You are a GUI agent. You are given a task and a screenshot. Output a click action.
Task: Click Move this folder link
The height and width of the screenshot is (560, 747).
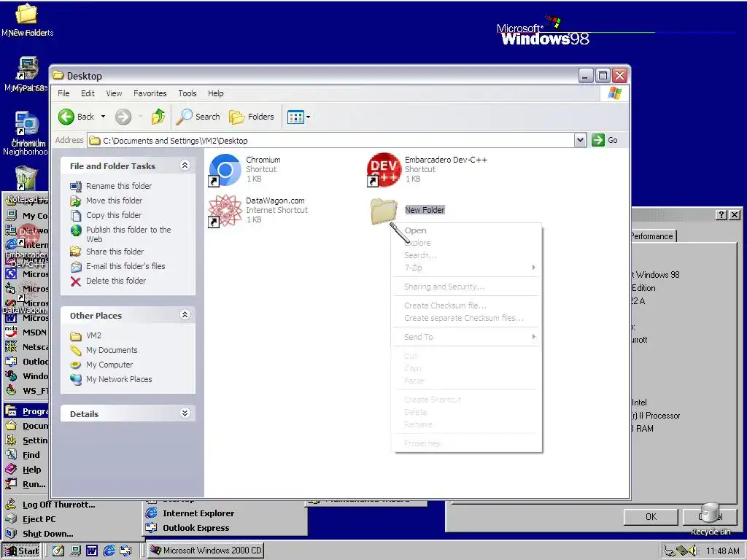(114, 201)
